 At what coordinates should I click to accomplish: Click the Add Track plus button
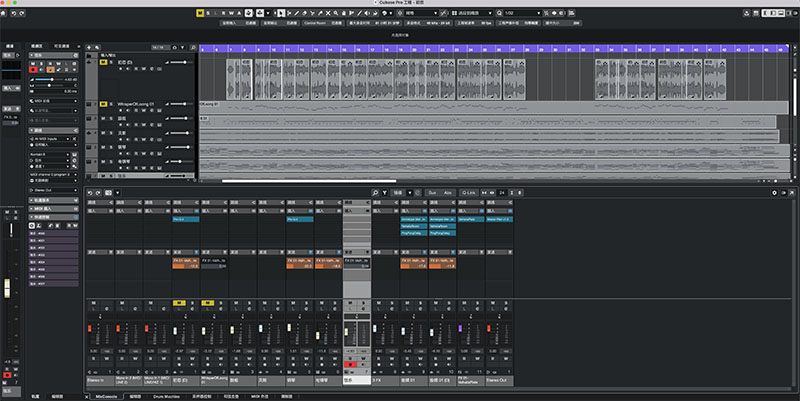(x=89, y=47)
